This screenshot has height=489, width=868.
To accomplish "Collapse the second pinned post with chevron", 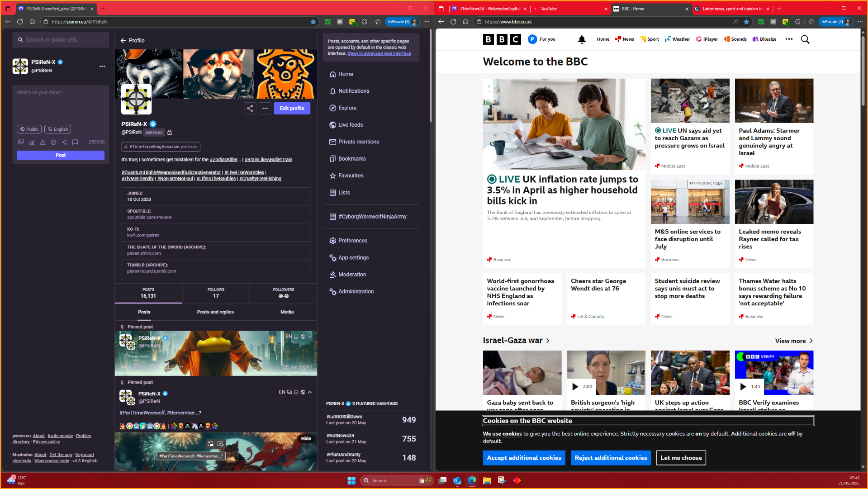I will point(310,392).
